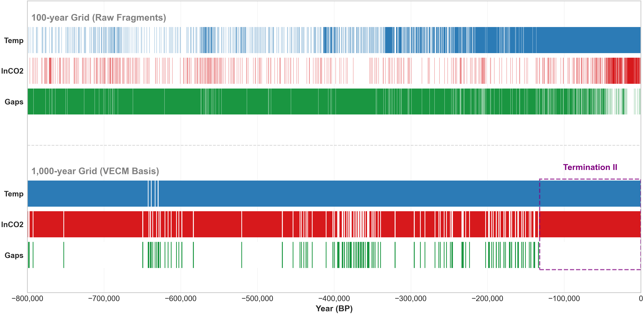Click the Gaps label in lower grid
The height and width of the screenshot is (314, 644).
point(14,255)
